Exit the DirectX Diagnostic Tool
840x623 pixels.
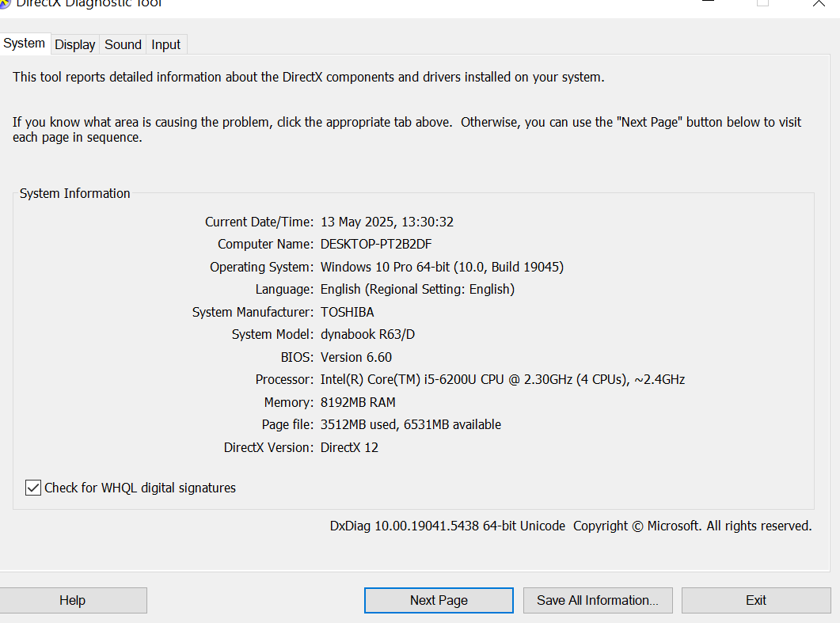(755, 600)
